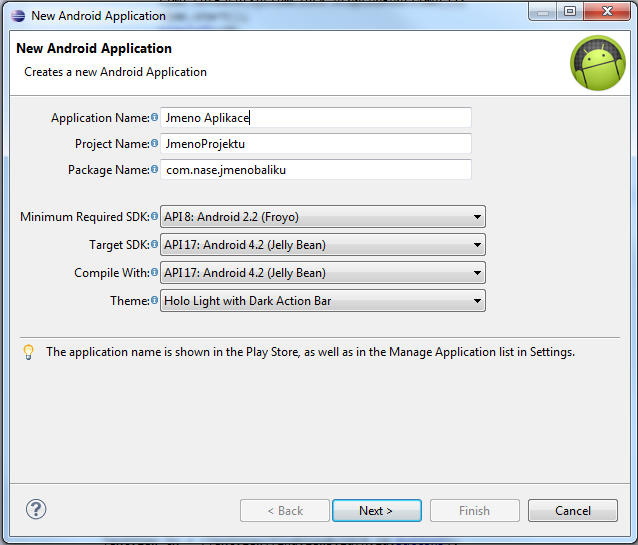Click info icon beside Compile With
The width and height of the screenshot is (638, 545).
click(x=154, y=272)
